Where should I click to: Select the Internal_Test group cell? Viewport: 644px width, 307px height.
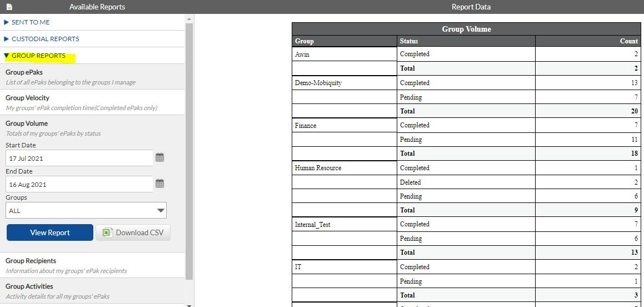pyautogui.click(x=345, y=224)
